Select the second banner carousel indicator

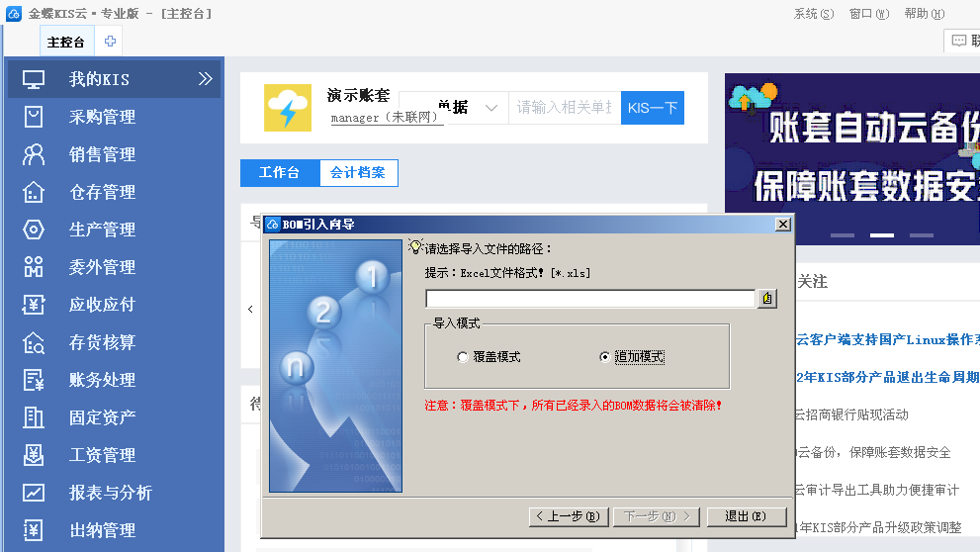(881, 235)
